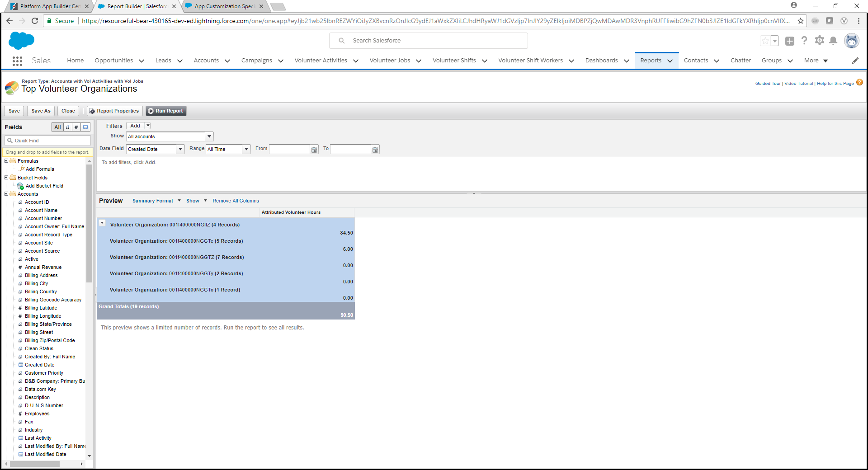Open the Chrome menu three-dots icon
868x470 pixels.
[859, 21]
